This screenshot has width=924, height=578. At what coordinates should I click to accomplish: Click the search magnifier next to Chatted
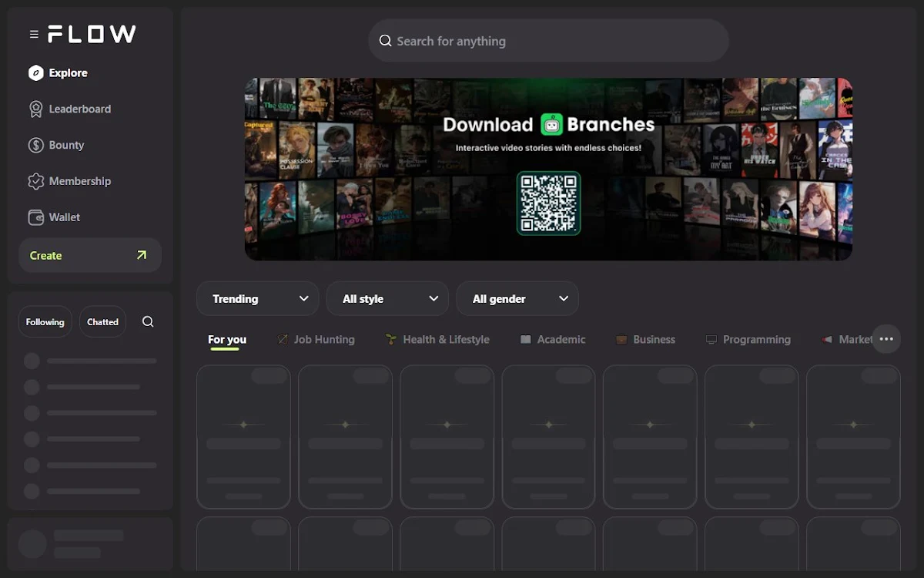[148, 322]
